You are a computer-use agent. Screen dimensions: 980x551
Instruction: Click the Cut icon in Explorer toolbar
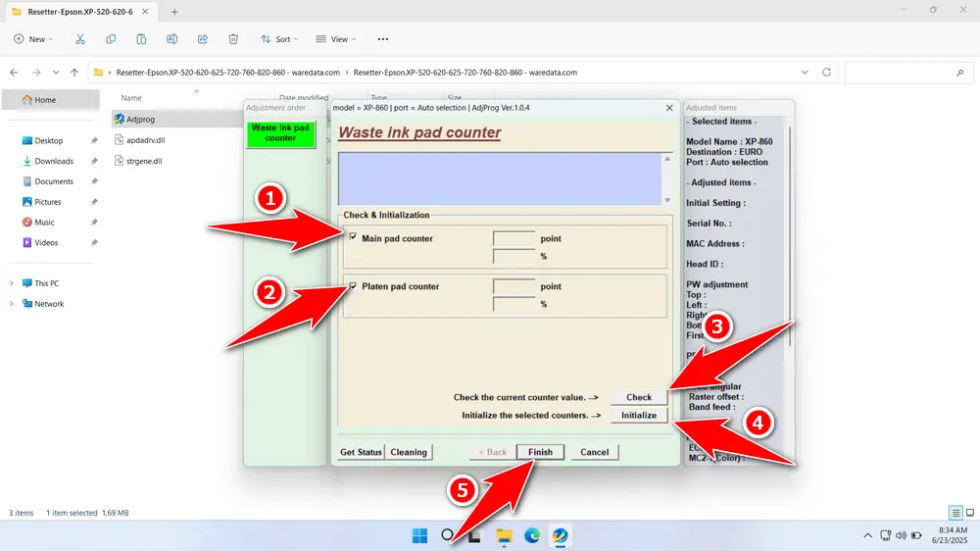[x=80, y=39]
